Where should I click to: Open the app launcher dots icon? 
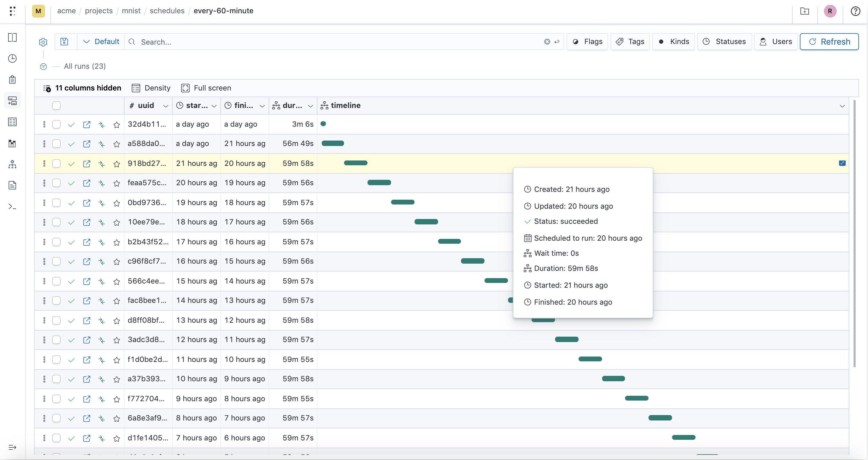pyautogui.click(x=12, y=11)
